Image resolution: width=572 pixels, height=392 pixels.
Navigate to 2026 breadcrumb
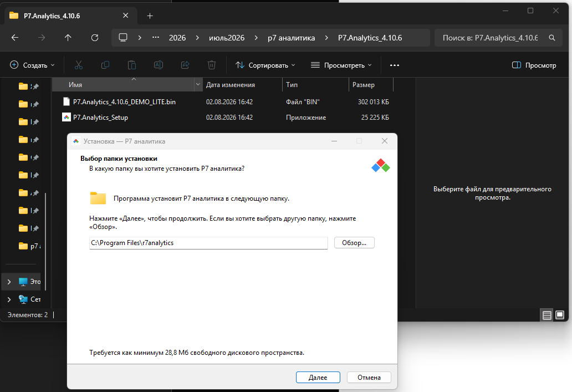pyautogui.click(x=177, y=38)
